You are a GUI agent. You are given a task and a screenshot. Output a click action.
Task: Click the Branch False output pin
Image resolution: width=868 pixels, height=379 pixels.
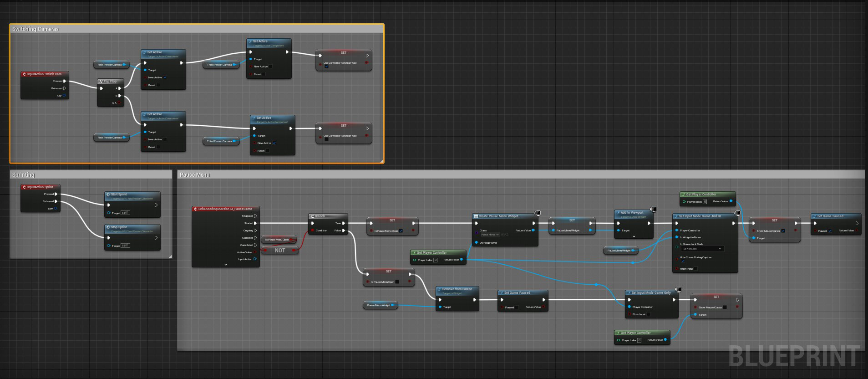[x=344, y=230]
